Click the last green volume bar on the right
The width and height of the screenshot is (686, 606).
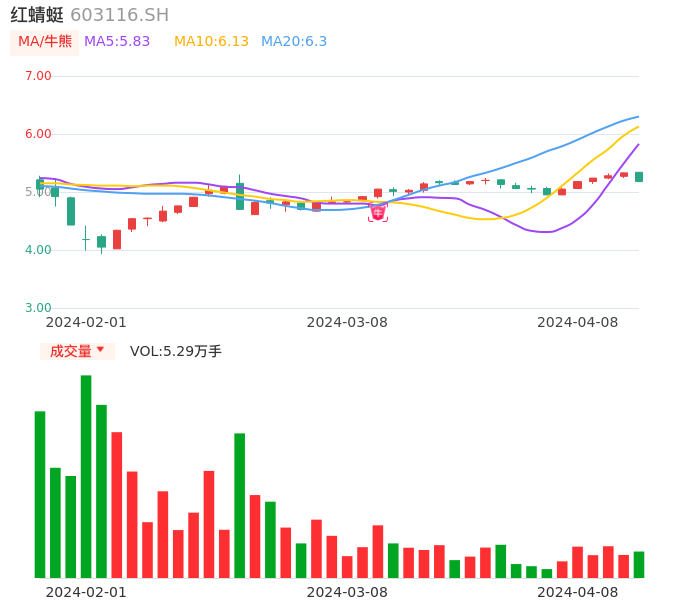coord(639,565)
